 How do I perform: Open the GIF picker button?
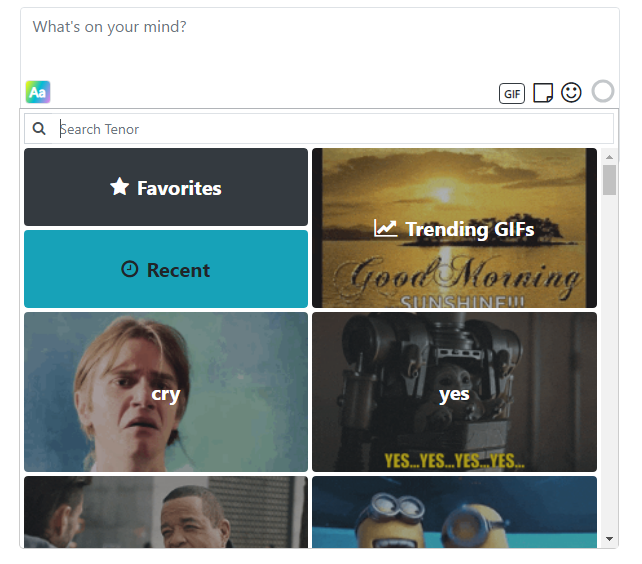[x=512, y=93]
